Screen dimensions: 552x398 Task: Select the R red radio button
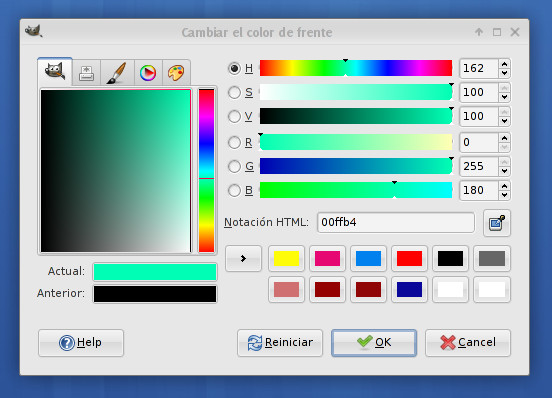[234, 143]
